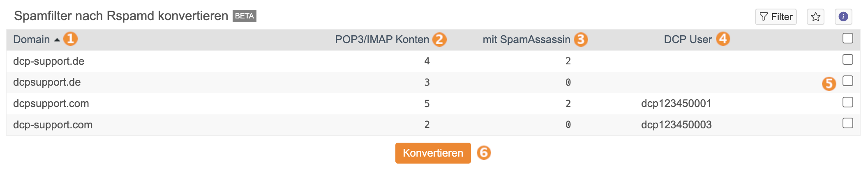Click the BETA badge next to the title
This screenshot has width=868, height=173.
click(x=245, y=16)
